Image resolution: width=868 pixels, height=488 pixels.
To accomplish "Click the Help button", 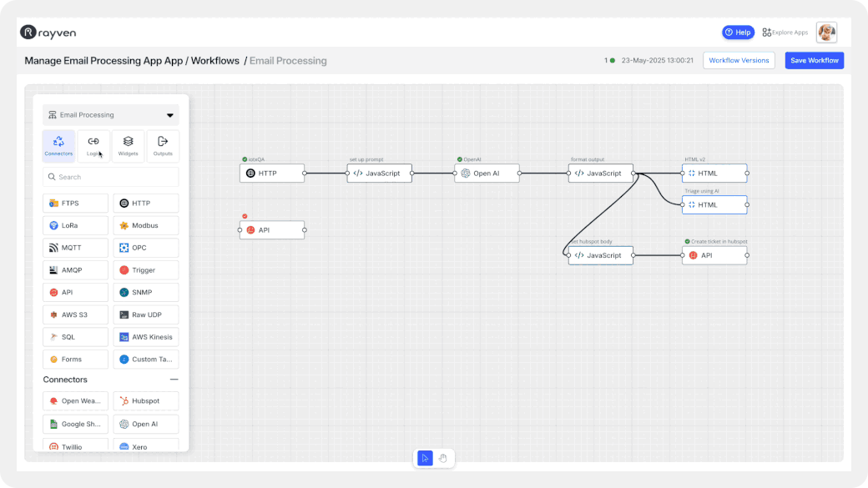I will pos(738,33).
